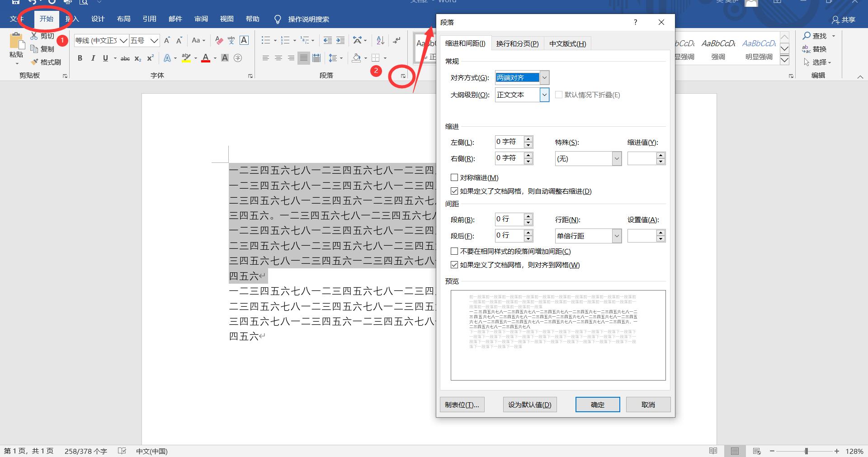Switch to the 换行和分页 tab
Screen dimensions: 868x457
pyautogui.click(x=517, y=43)
